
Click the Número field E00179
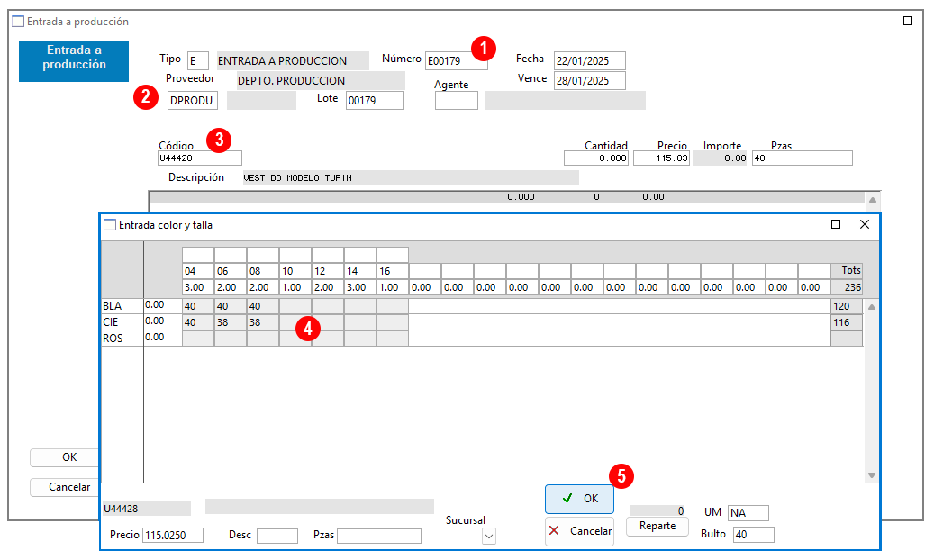click(457, 60)
